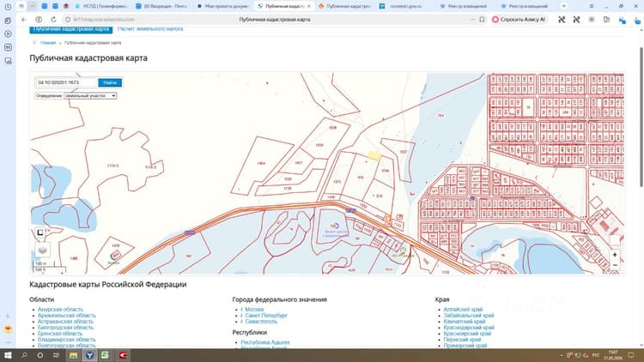
Task: Click the sidebar icon showing number 11
Action: pyautogui.click(x=8, y=48)
